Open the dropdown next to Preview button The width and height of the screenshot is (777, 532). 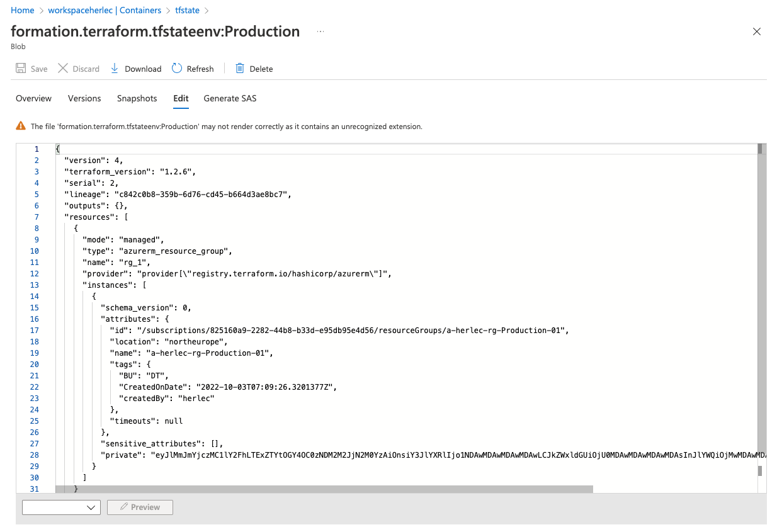tap(61, 507)
